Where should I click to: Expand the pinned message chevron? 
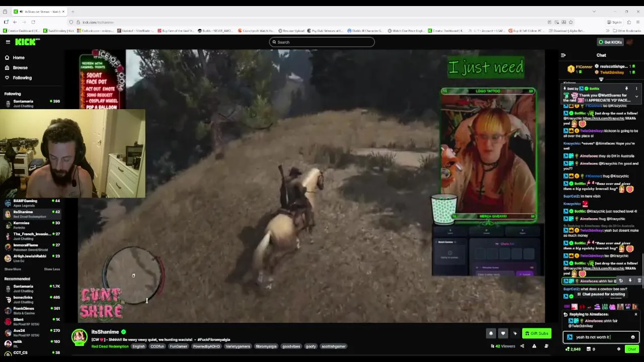(x=636, y=96)
